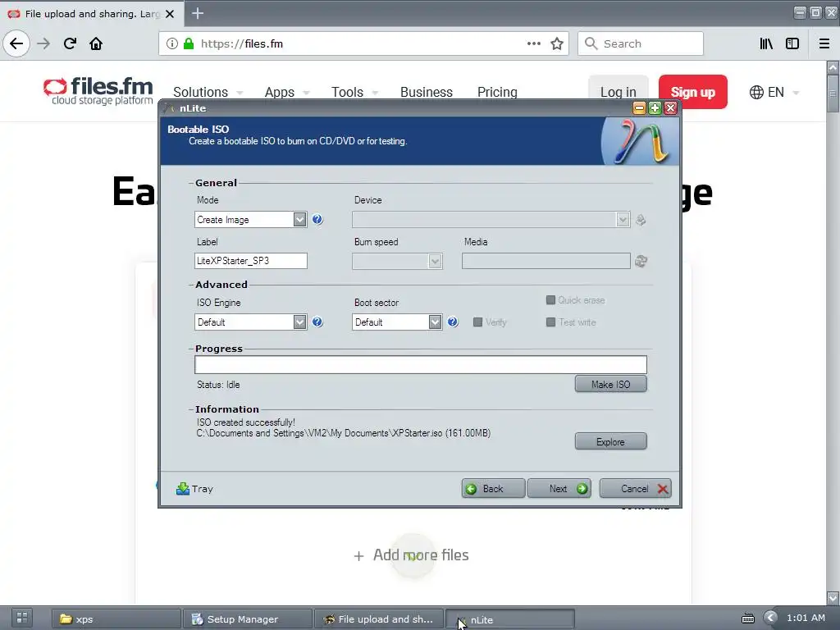Image resolution: width=840 pixels, height=630 pixels.
Task: Reload the files.fm page
Action: tap(70, 43)
